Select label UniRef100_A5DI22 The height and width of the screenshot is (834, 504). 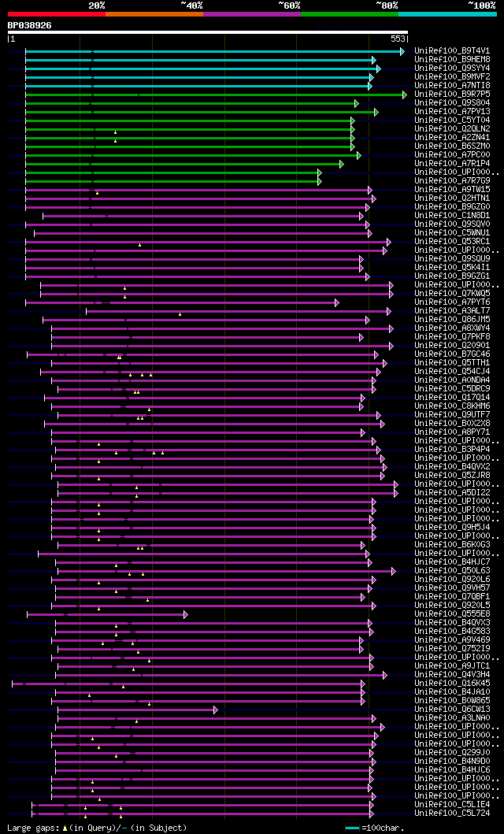(x=453, y=493)
